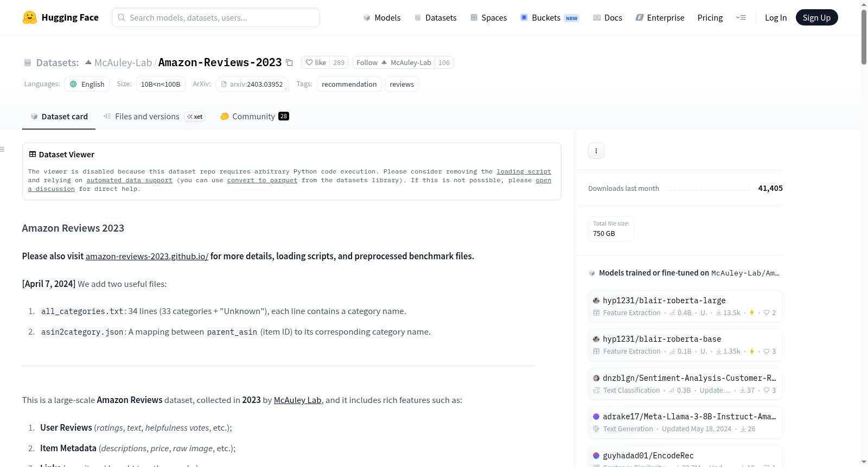
Task: Open dnzblgn/Sentiment-Analysis-Customer model card
Action: [685, 384]
